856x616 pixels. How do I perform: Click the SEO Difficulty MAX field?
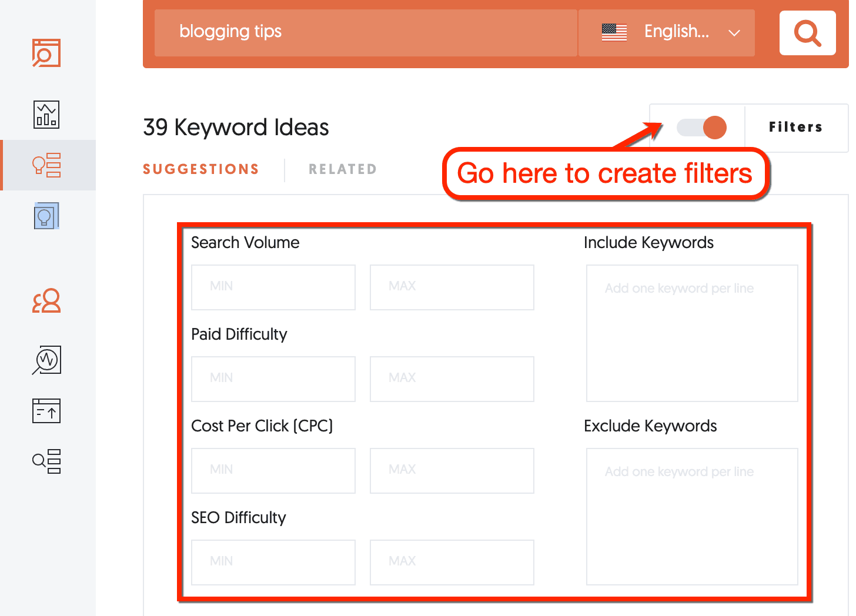pyautogui.click(x=452, y=562)
